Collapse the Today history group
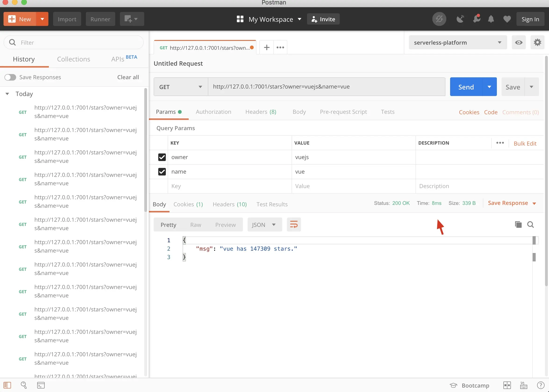Viewport: 549px width, 392px height. (7, 94)
